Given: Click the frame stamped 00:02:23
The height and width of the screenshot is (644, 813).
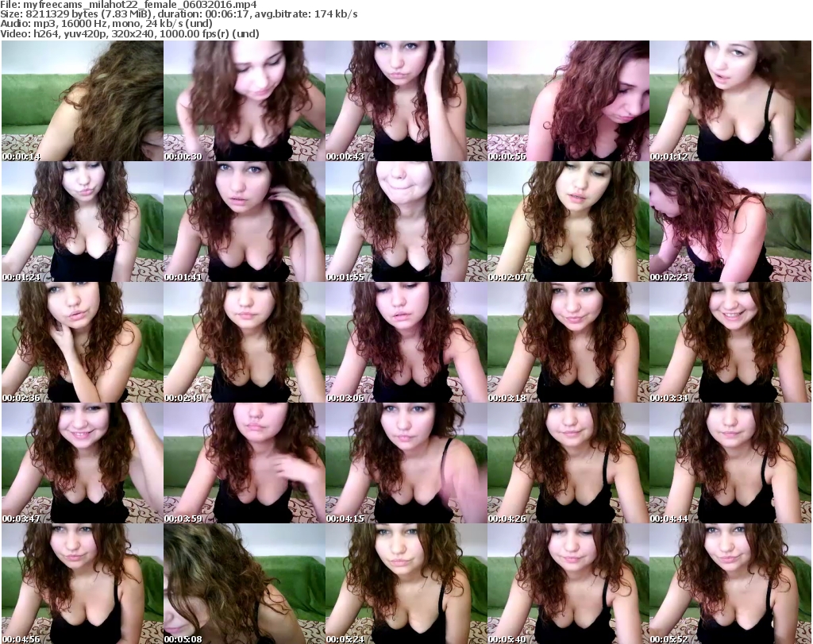Looking at the screenshot, I should pos(730,222).
